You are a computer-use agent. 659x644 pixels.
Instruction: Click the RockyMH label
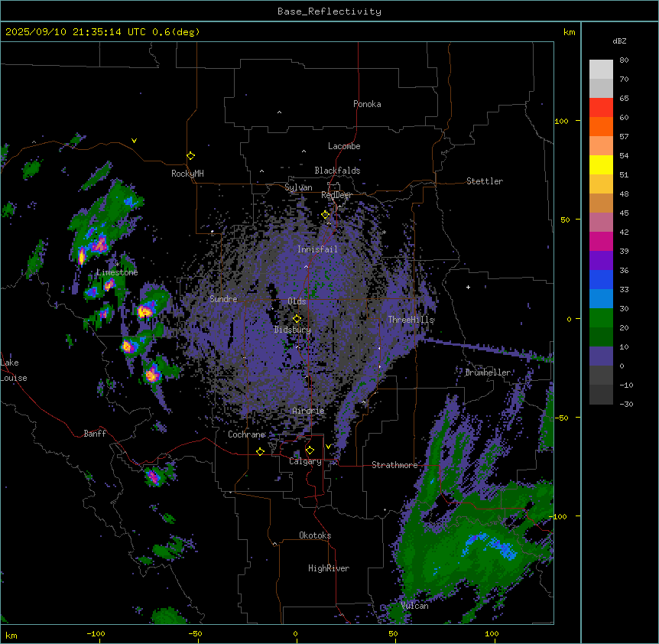tap(187, 174)
